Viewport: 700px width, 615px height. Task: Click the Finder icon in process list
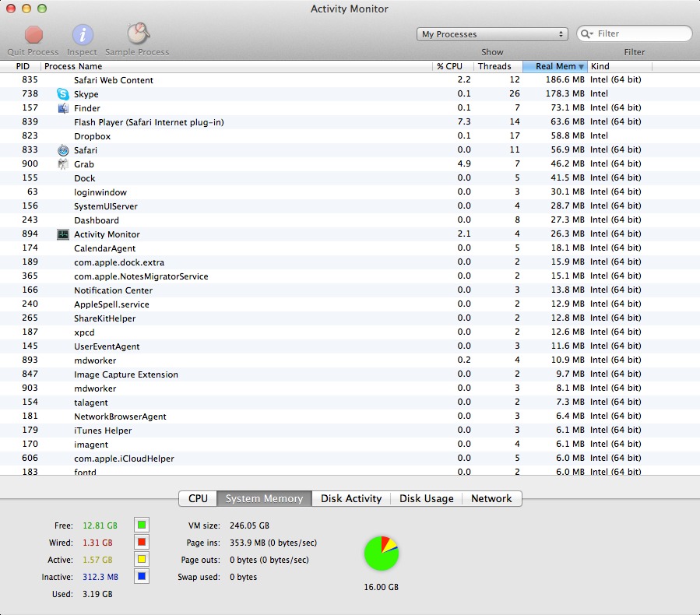[63, 108]
